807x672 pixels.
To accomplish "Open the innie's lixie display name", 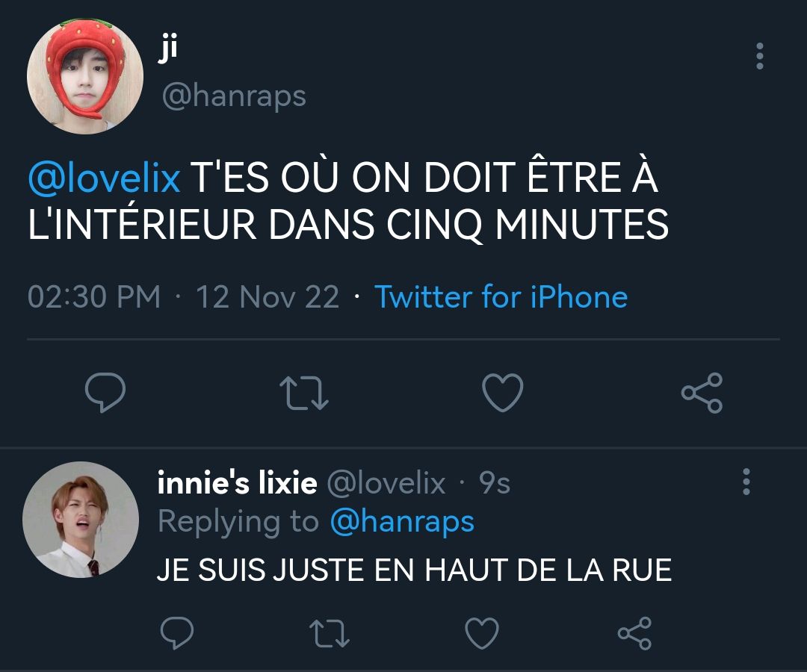I will click(238, 483).
